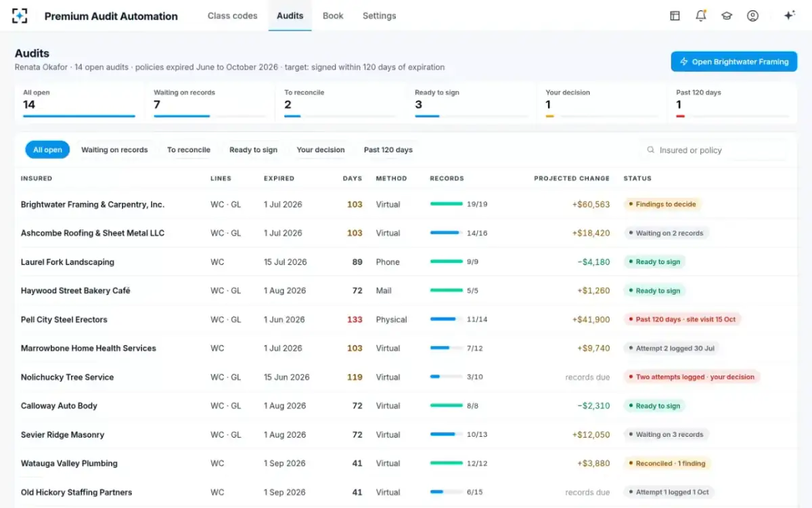Screen dimensions: 812x508
Task: Click the 15 Jun 2026 expired date
Action: point(286,377)
